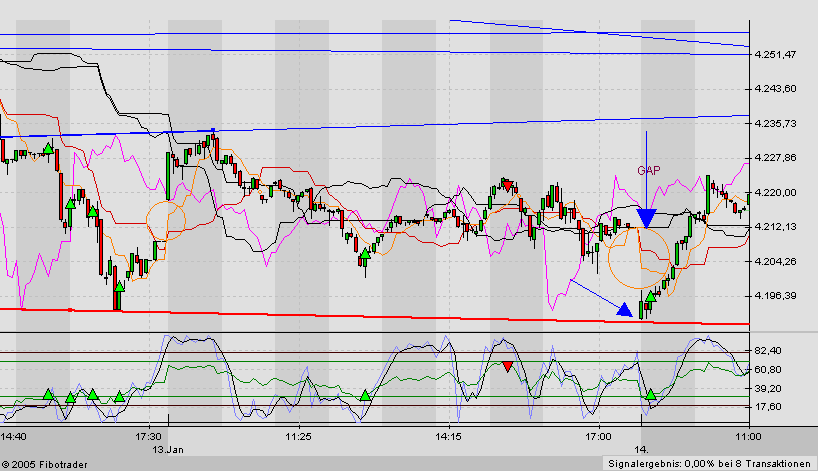This screenshot has width=818, height=471.
Task: Select small orange circle near 17:30
Action: [166, 218]
